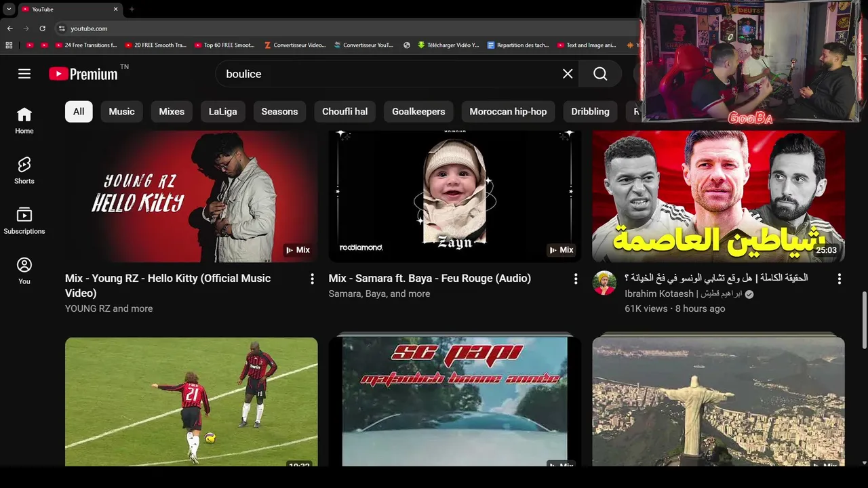Open 'Top 60 FREE Smoot...' bookmark

click(x=225, y=45)
